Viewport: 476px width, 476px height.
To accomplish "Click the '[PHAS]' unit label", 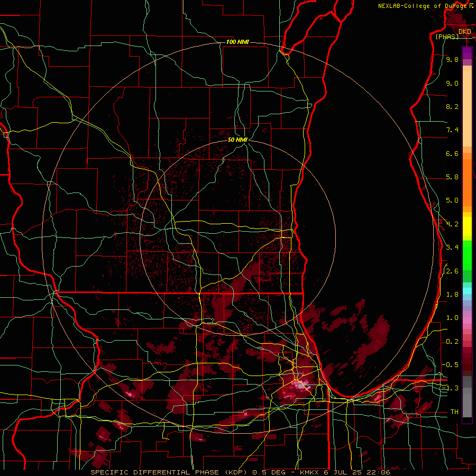I will 447,36.
